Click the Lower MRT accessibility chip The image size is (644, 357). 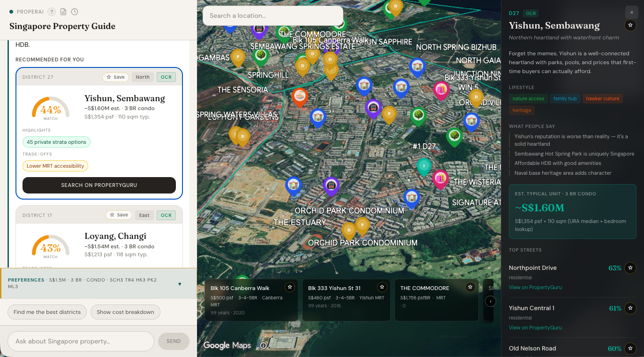(55, 166)
